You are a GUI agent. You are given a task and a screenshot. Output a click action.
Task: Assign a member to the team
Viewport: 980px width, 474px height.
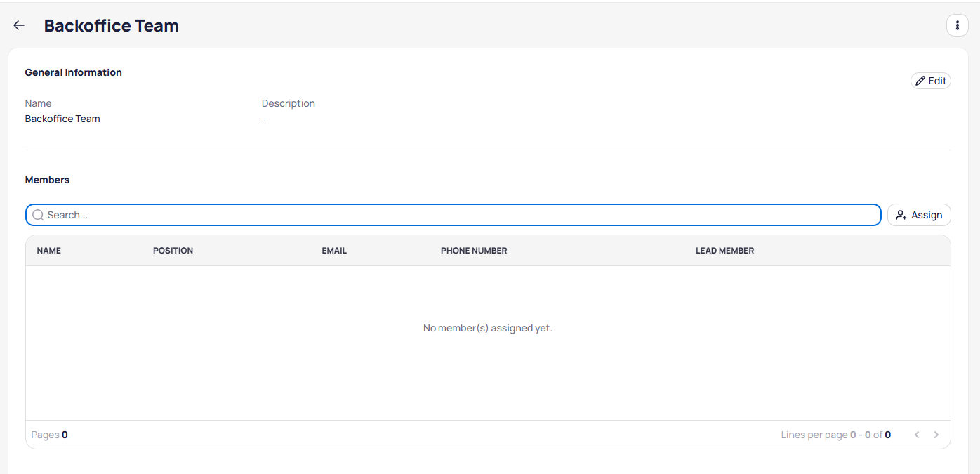[x=919, y=215]
